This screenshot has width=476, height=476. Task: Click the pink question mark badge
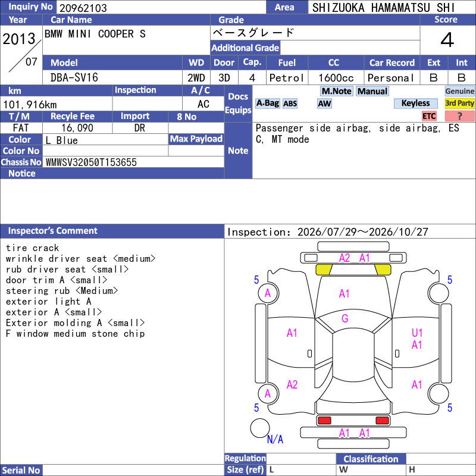pyautogui.click(x=459, y=116)
